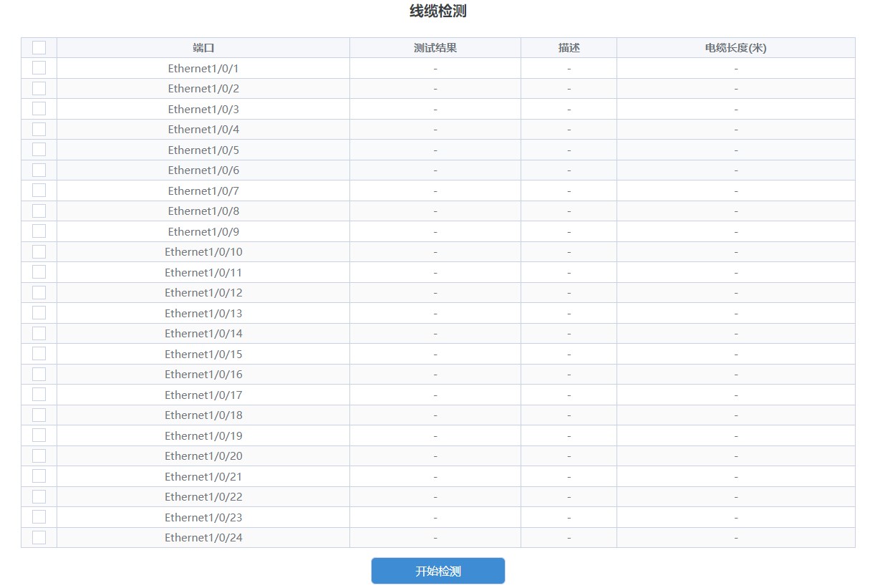Tick the select-all checkbox in table header
The image size is (875, 588).
coord(39,47)
